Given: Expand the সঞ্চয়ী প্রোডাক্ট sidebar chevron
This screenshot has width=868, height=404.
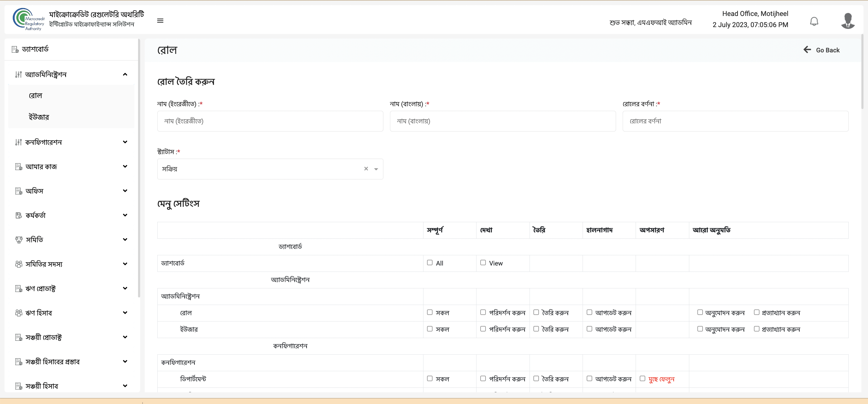Looking at the screenshot, I should (x=125, y=337).
